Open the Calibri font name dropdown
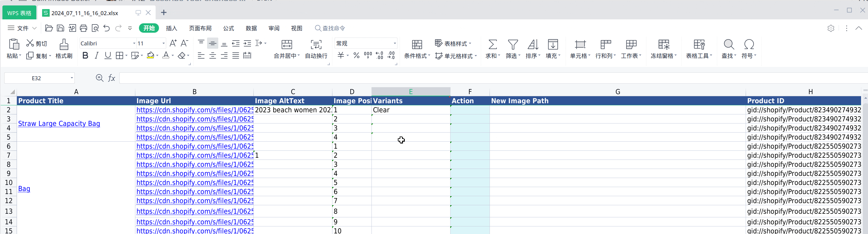This screenshot has width=868, height=234. [134, 43]
